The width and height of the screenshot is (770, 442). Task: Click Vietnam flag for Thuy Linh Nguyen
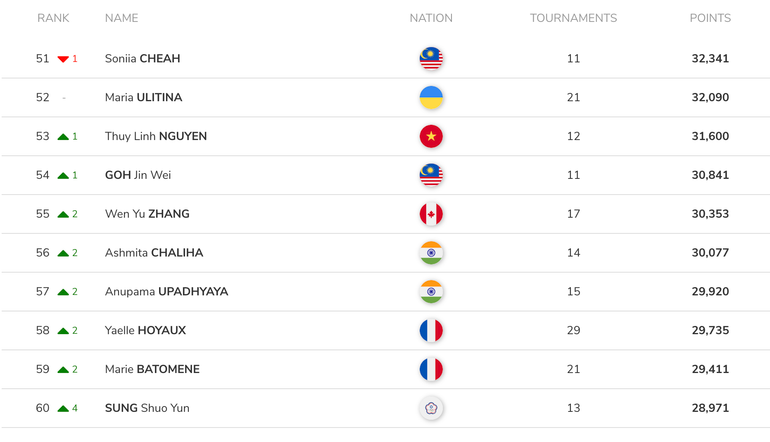[x=431, y=137]
